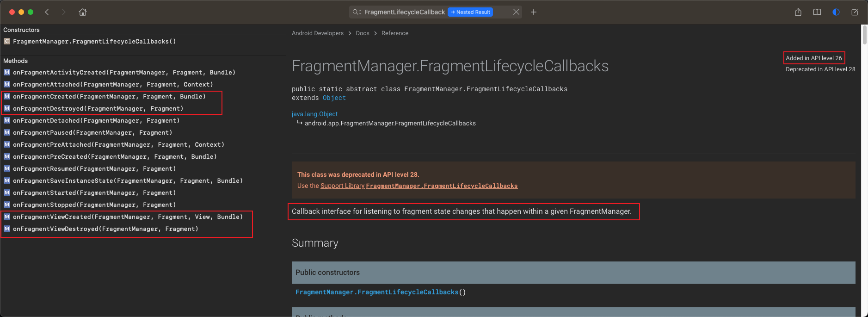Select onFragmentPaused method

(143, 133)
